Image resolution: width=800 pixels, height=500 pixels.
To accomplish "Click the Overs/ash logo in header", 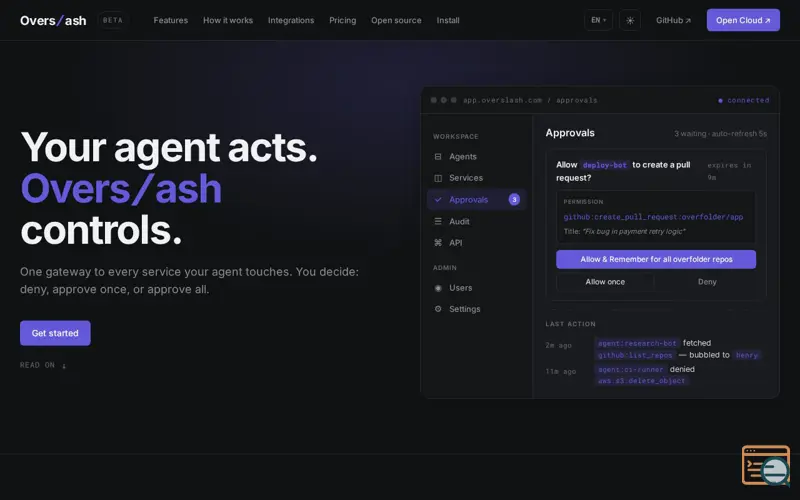I will (x=53, y=20).
